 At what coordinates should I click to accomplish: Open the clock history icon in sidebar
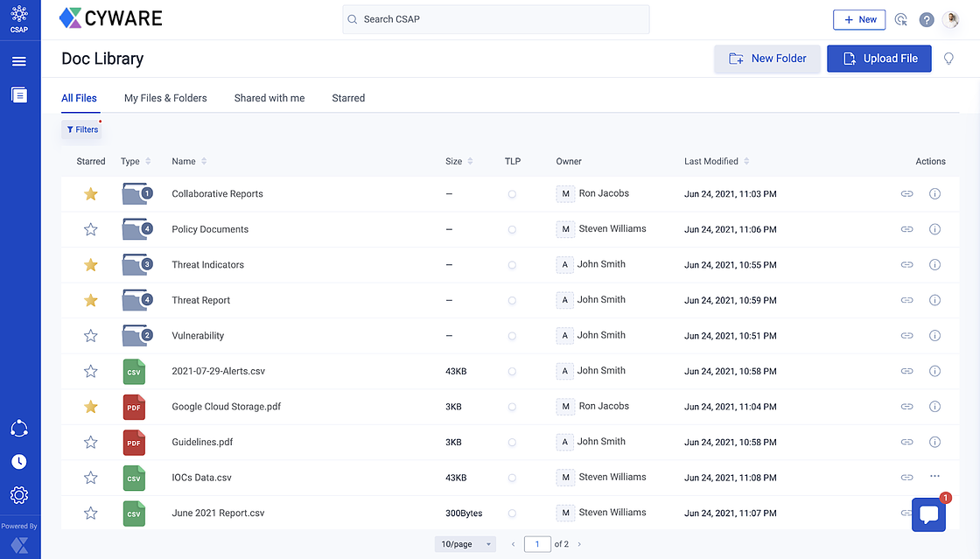pos(19,462)
